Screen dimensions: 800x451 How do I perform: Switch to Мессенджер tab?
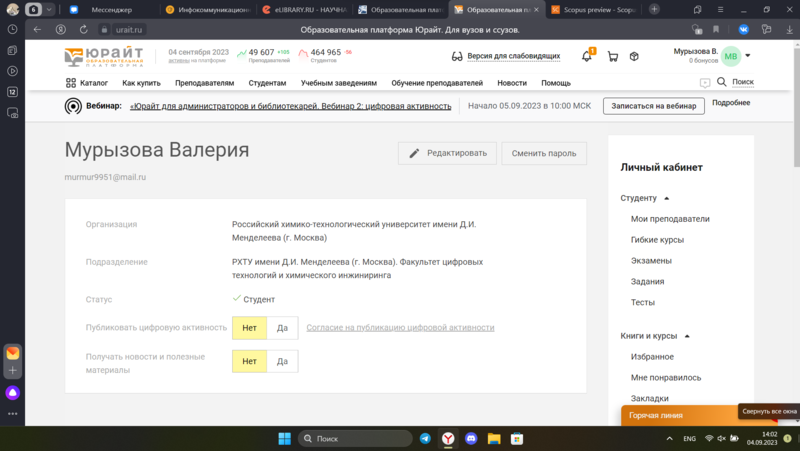pos(111,9)
